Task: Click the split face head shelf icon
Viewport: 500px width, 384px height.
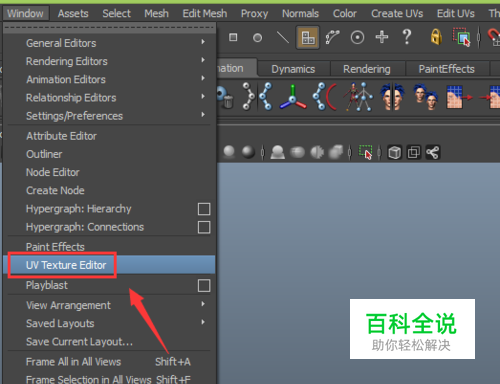Action: 392,97
